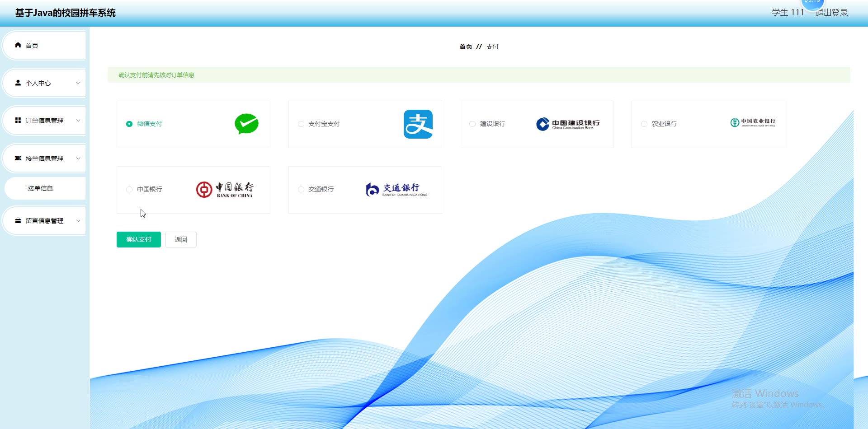
Task: Pick the 交通银行 radio button
Action: (301, 189)
